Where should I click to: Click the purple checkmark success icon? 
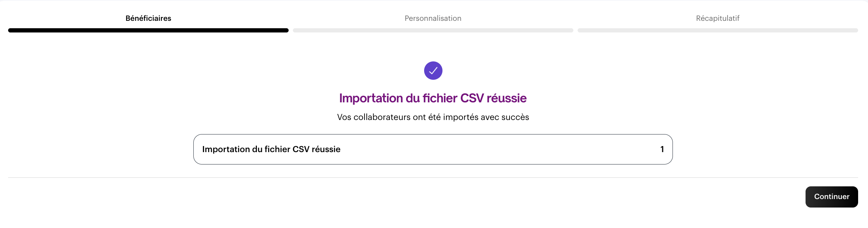(x=433, y=71)
